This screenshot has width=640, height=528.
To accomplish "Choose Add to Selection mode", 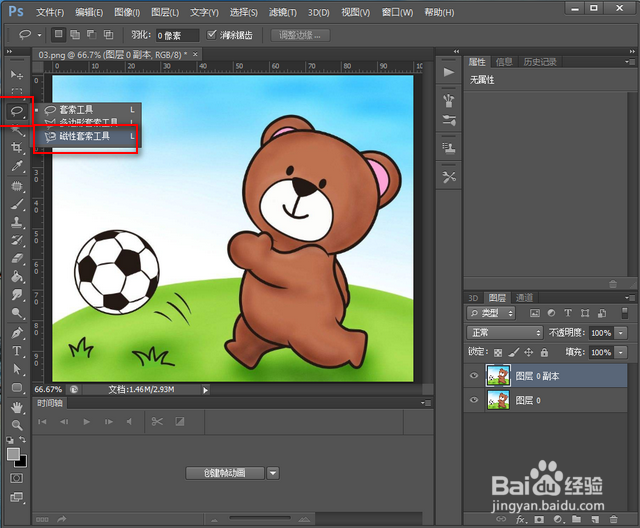I will point(75,35).
